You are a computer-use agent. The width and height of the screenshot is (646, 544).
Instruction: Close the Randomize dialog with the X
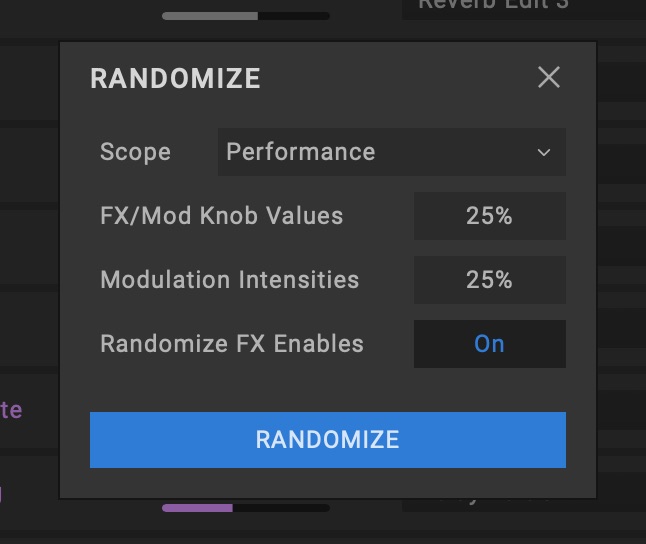[549, 78]
